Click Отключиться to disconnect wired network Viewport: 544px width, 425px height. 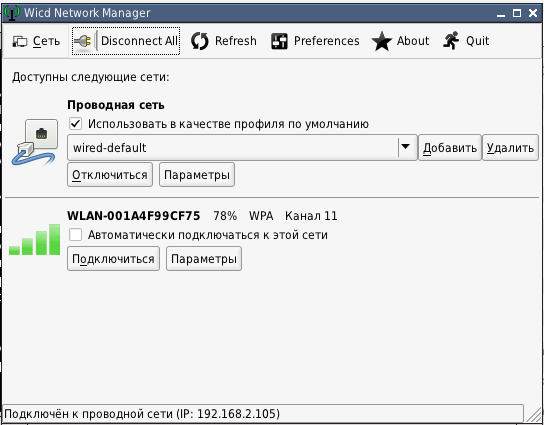point(110,175)
